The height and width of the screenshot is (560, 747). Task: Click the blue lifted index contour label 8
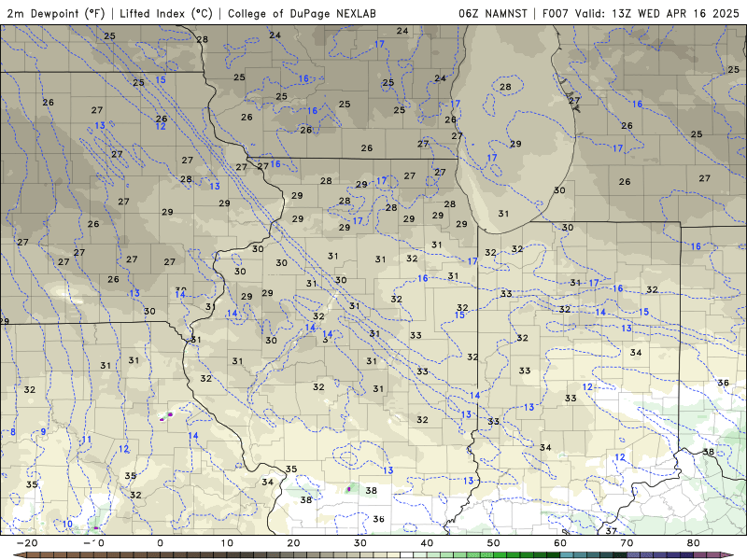[13, 432]
